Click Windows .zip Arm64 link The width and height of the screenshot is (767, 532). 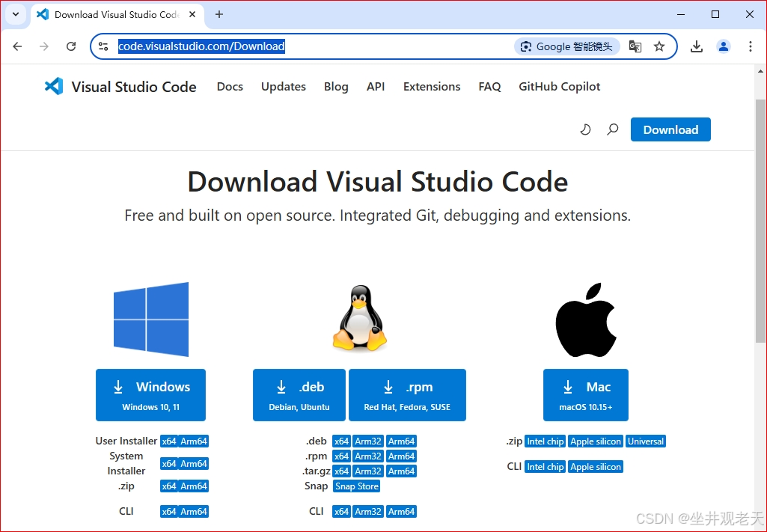coord(194,486)
